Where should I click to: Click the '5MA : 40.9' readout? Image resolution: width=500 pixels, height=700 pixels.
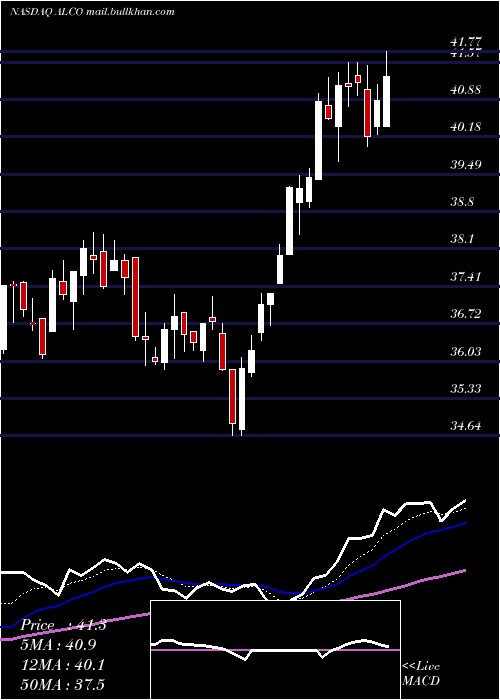[x=58, y=645]
